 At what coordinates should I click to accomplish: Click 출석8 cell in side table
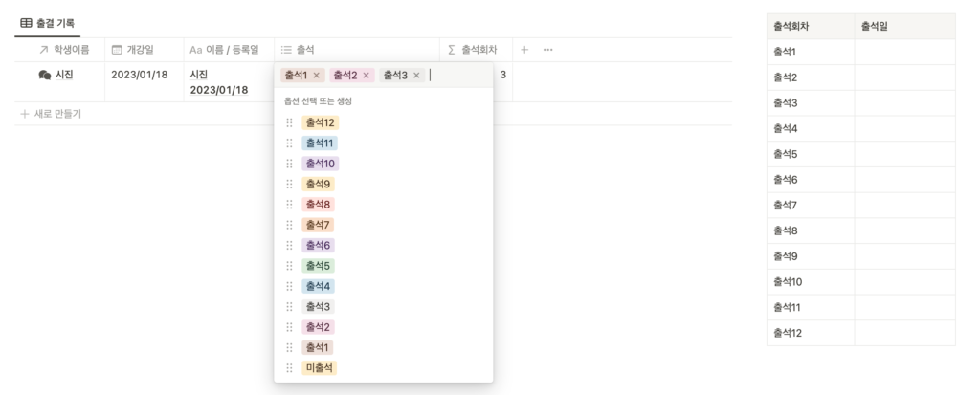coord(811,230)
